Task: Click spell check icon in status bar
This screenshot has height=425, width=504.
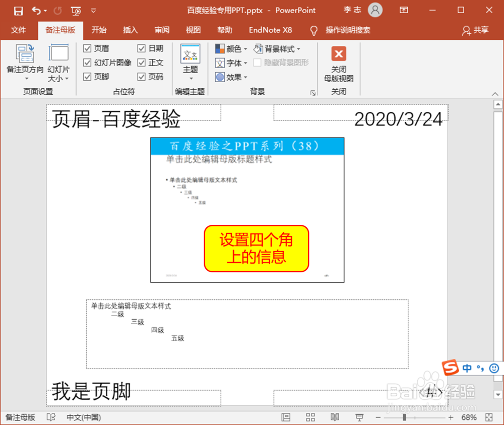Action: (51, 417)
